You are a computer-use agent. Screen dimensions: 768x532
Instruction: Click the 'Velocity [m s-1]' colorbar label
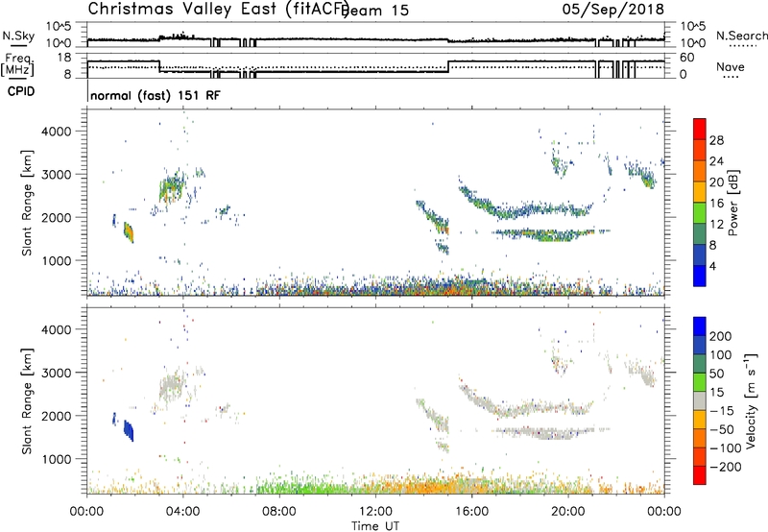coord(751,400)
